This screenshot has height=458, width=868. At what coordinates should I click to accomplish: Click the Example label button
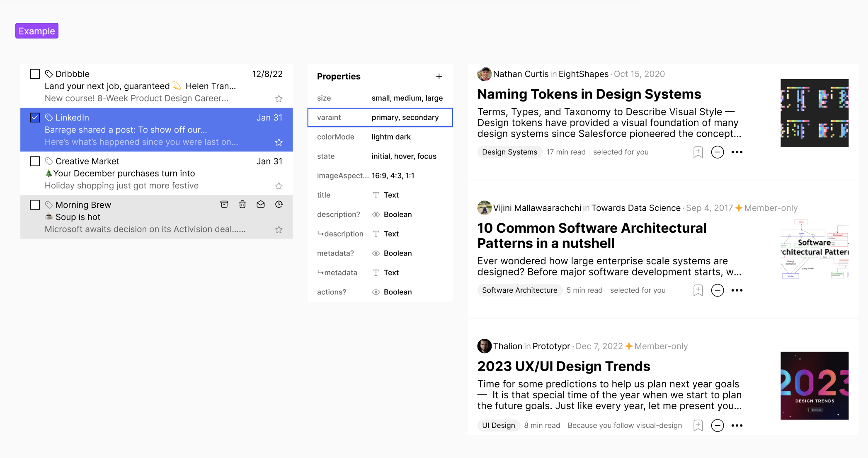pyautogui.click(x=37, y=31)
